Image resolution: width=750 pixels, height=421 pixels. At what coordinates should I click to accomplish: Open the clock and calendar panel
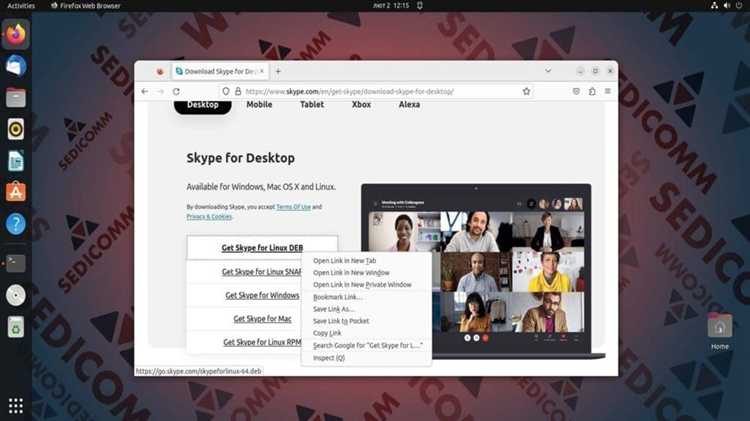coord(391,5)
